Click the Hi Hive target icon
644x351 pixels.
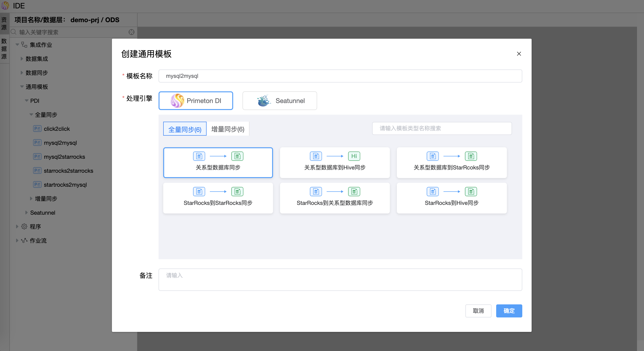354,156
